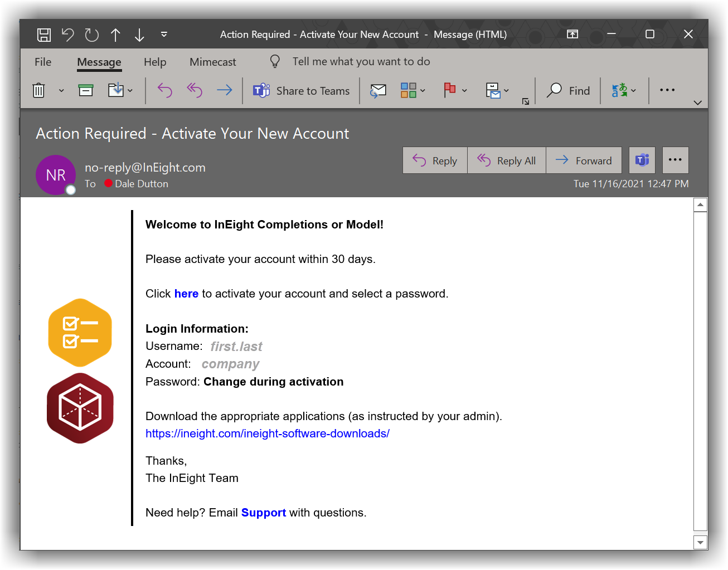Screen dimensions: 728x570
Task: Click the lightbulb Tell me icon
Action: (275, 61)
